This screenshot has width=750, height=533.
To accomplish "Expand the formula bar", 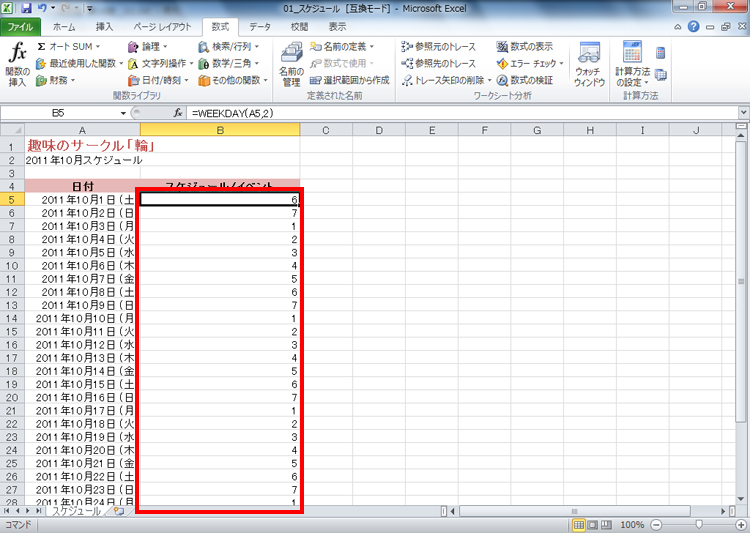I will (743, 113).
